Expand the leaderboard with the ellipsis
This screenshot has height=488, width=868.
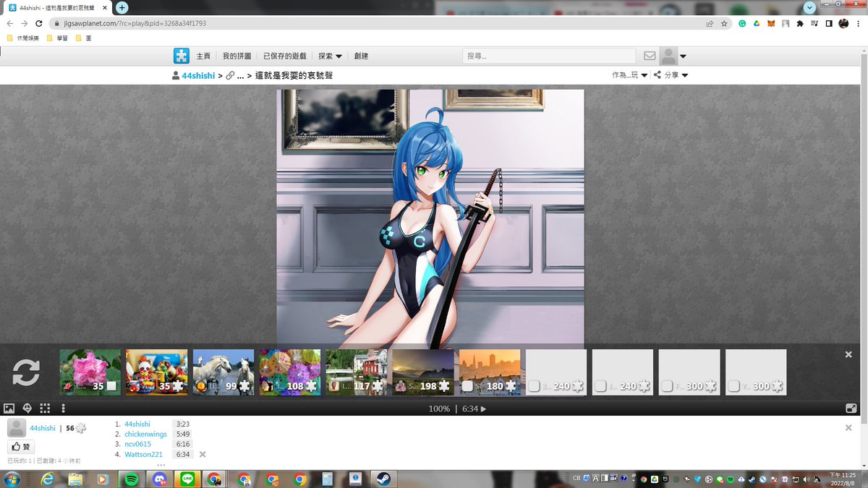tap(161, 464)
